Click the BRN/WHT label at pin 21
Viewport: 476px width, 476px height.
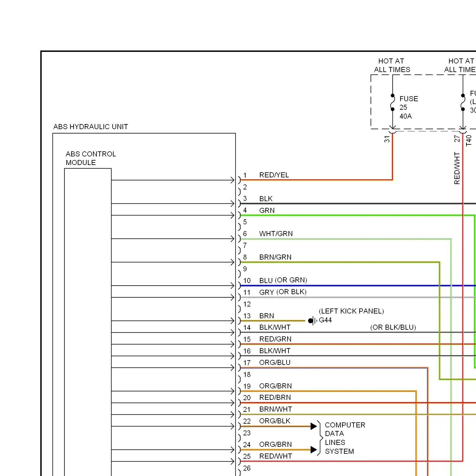click(x=275, y=409)
